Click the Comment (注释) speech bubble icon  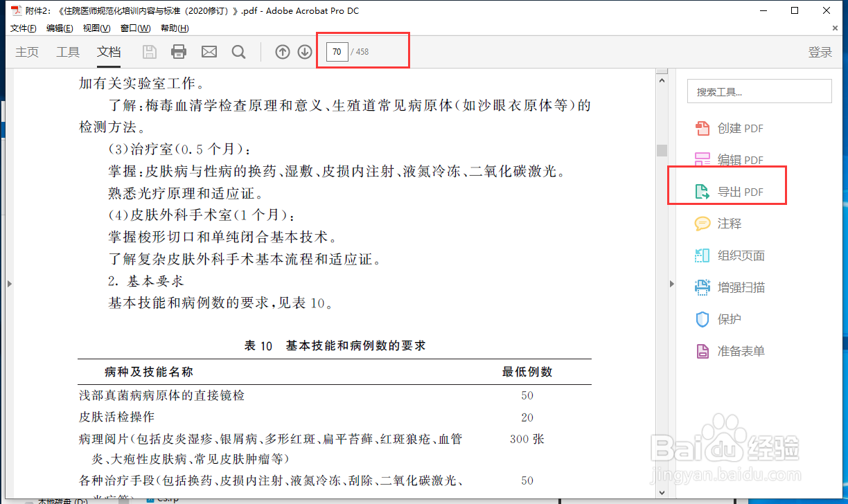[703, 224]
